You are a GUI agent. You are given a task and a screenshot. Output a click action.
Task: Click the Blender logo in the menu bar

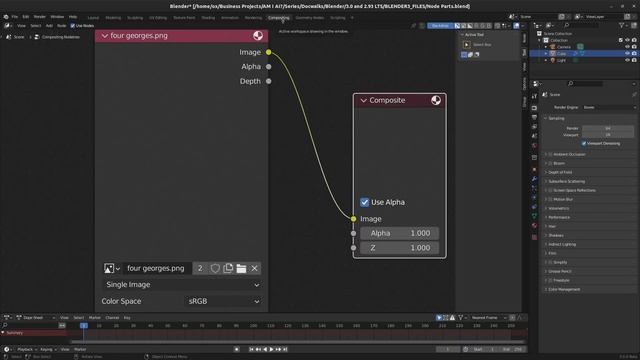[x=6, y=17]
